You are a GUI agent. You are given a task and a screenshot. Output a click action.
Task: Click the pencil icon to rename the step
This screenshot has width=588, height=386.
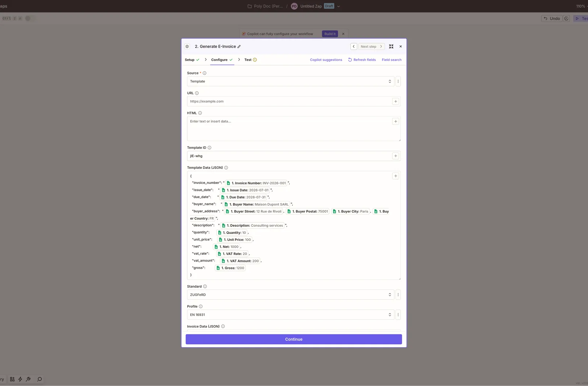pos(239,46)
